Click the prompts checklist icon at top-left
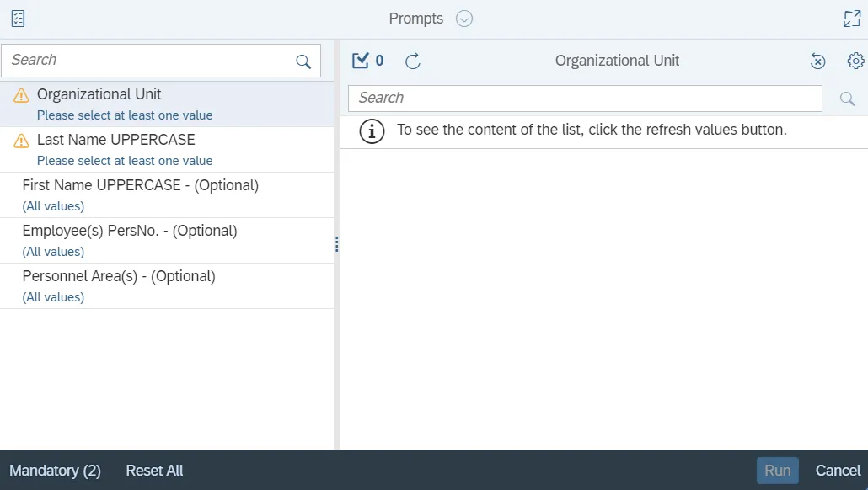Viewport: 868px width, 490px height. (18, 19)
